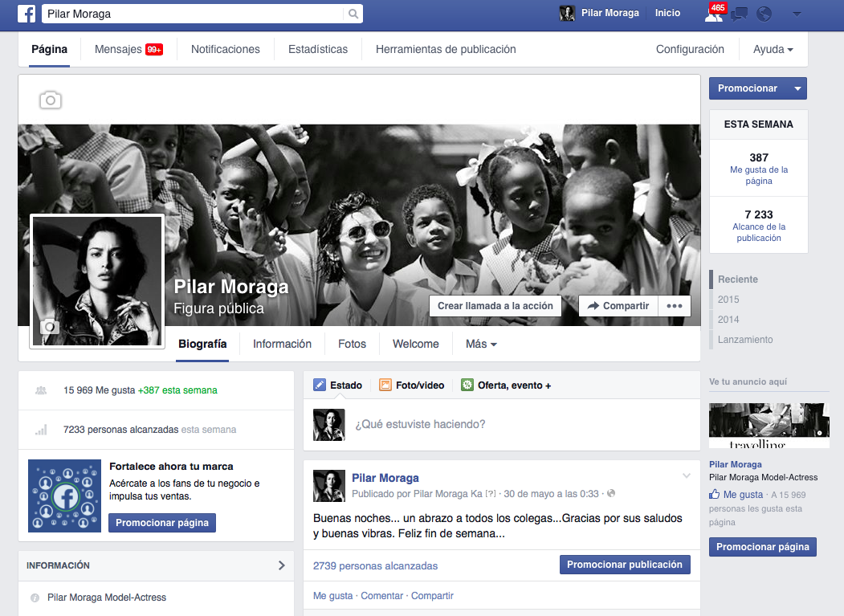
Task: Open the Ayuda dropdown menu
Action: pos(773,50)
